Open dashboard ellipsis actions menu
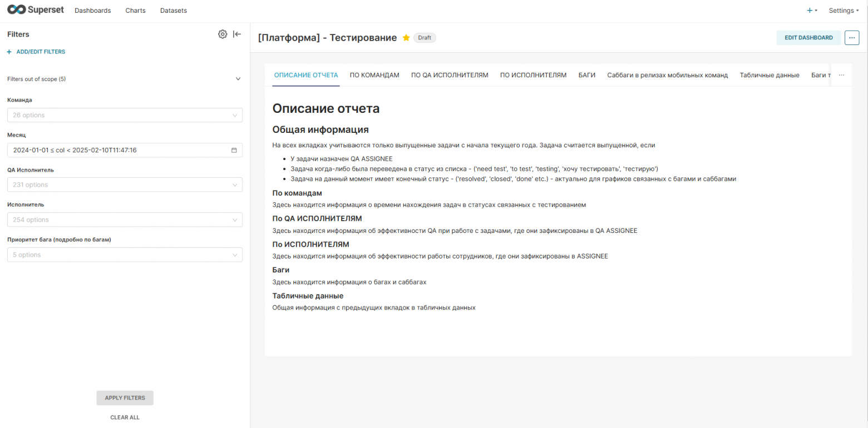 point(852,38)
